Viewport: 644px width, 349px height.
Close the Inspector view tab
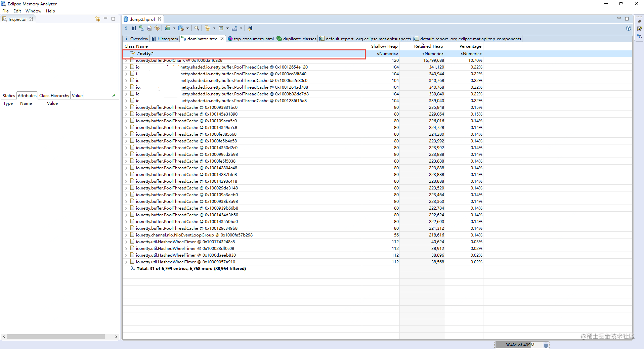[x=31, y=19]
